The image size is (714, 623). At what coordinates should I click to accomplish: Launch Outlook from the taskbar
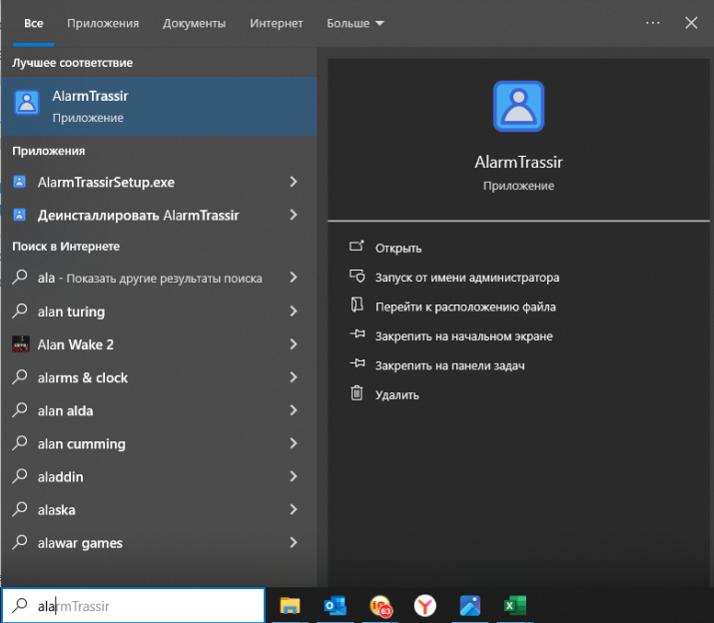pyautogui.click(x=335, y=606)
